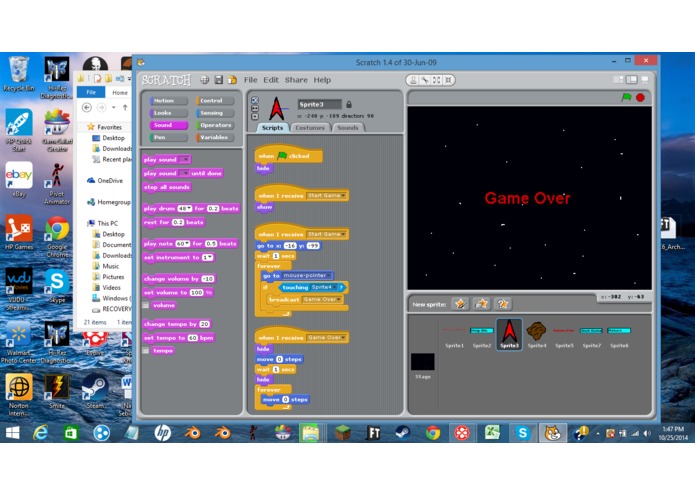Select the don't-rotate rotation style button

pos(255,117)
